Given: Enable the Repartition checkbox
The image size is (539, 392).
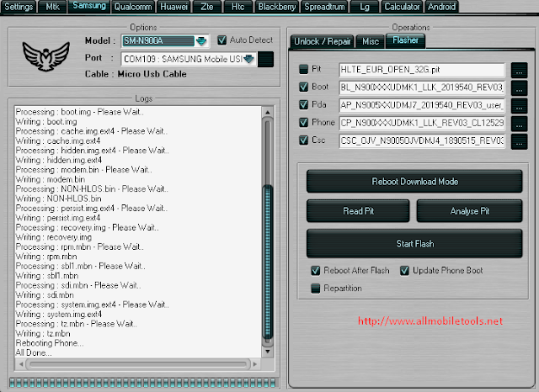Looking at the screenshot, I should pyautogui.click(x=316, y=289).
